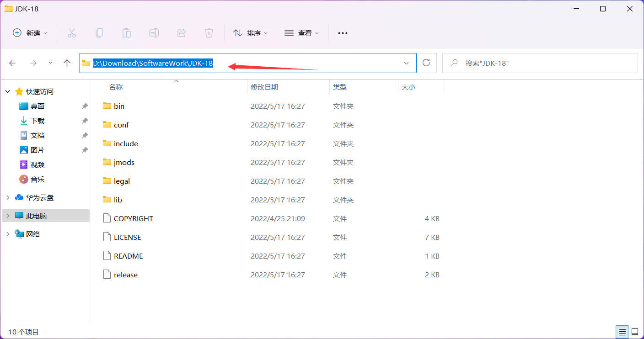Click the JDK-18 window title text
Screen dimensions: 644x339
tap(27, 9)
